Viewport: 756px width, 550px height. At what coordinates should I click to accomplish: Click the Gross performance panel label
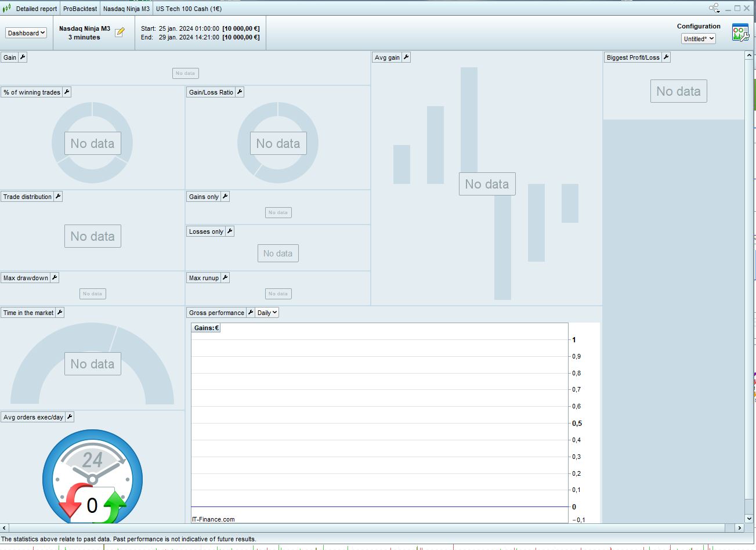tap(216, 313)
